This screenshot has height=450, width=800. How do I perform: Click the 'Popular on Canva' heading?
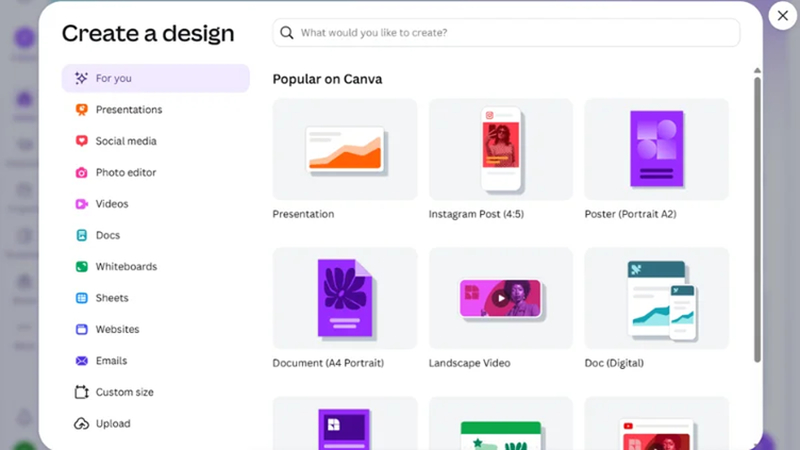coord(327,79)
